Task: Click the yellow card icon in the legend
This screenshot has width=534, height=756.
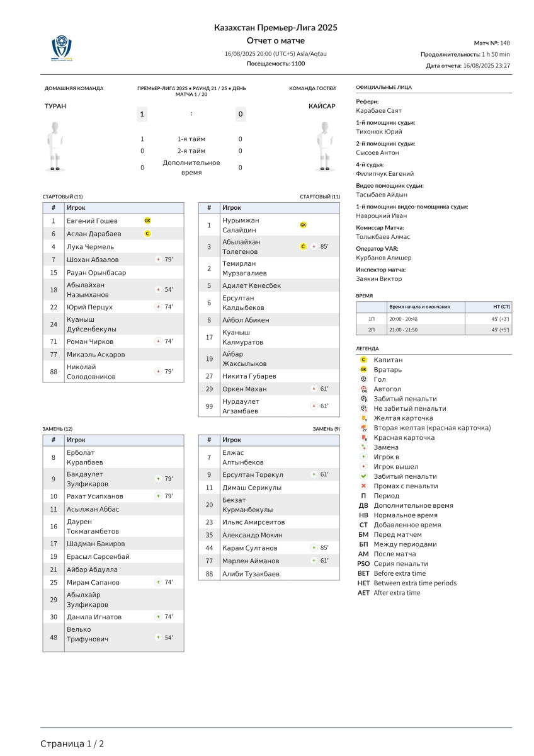Action: coord(363,418)
